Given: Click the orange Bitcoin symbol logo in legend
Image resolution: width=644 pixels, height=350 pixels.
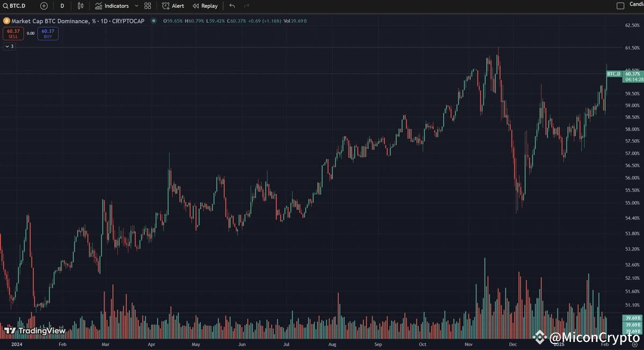Looking at the screenshot, I should pos(6,21).
